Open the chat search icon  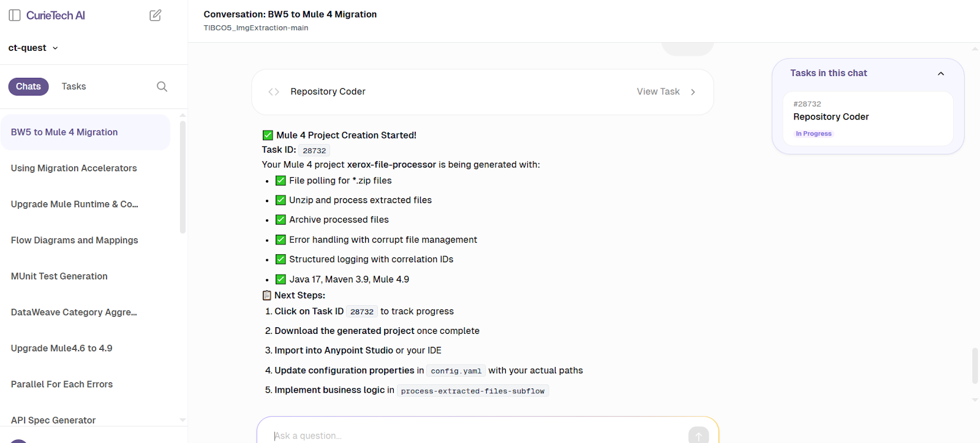point(161,86)
